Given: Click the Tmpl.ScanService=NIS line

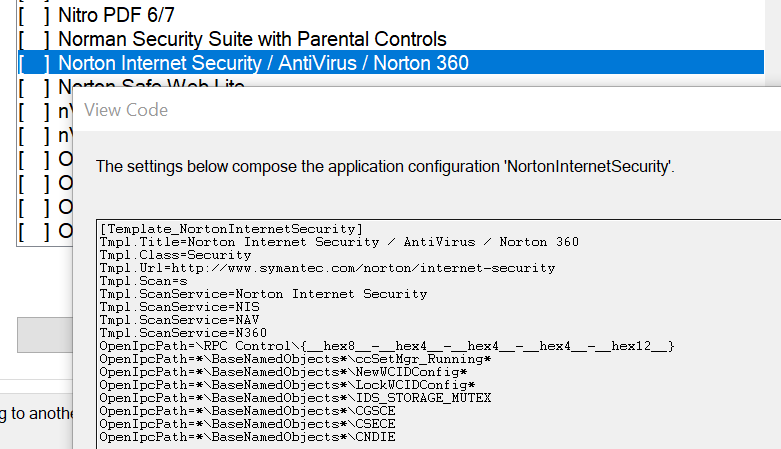Looking at the screenshot, I should click(179, 306).
